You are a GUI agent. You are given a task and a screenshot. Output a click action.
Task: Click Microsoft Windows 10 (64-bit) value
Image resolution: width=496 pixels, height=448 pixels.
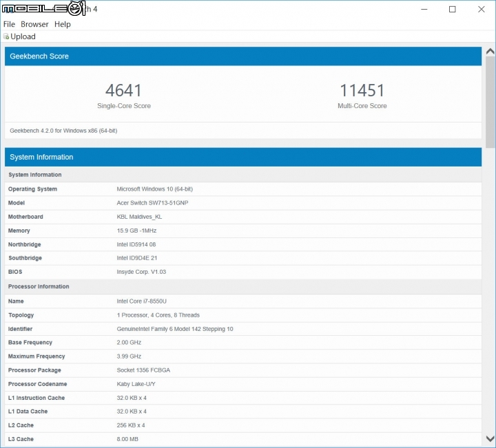click(155, 189)
